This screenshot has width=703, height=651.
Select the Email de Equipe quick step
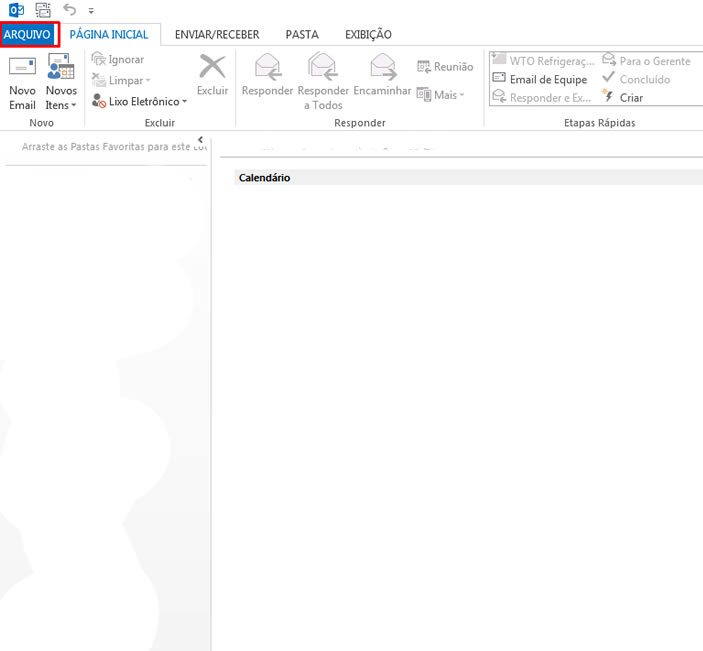(x=540, y=79)
